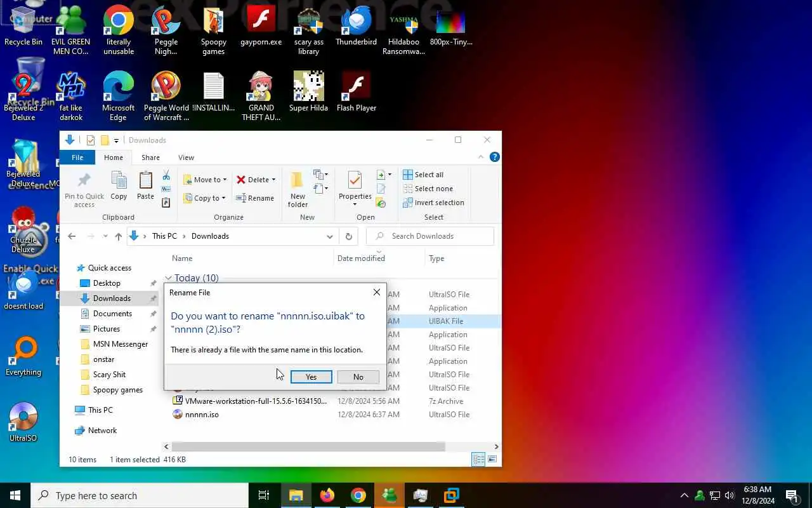The width and height of the screenshot is (812, 508).
Task: Expand the Properties dropdown arrow
Action: click(x=355, y=204)
